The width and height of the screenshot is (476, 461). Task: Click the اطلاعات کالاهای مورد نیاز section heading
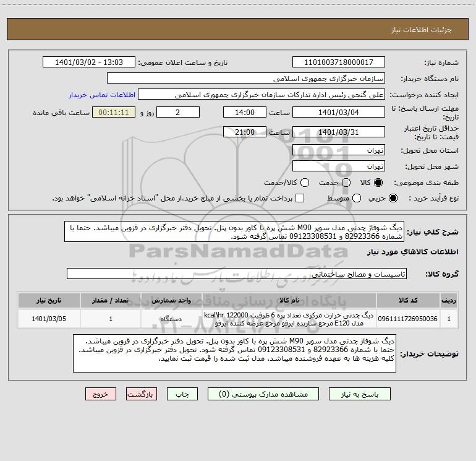[x=412, y=252]
